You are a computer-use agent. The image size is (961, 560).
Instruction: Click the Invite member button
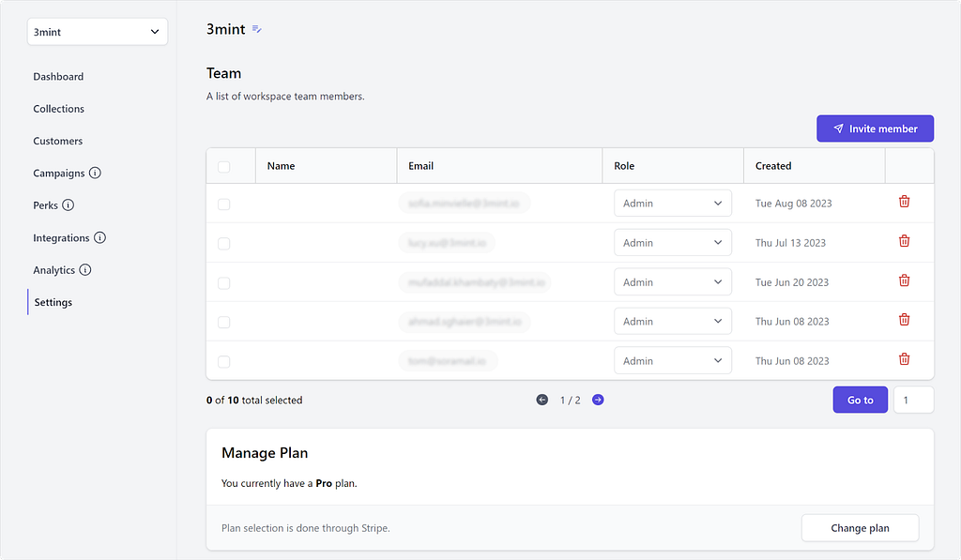tap(875, 129)
